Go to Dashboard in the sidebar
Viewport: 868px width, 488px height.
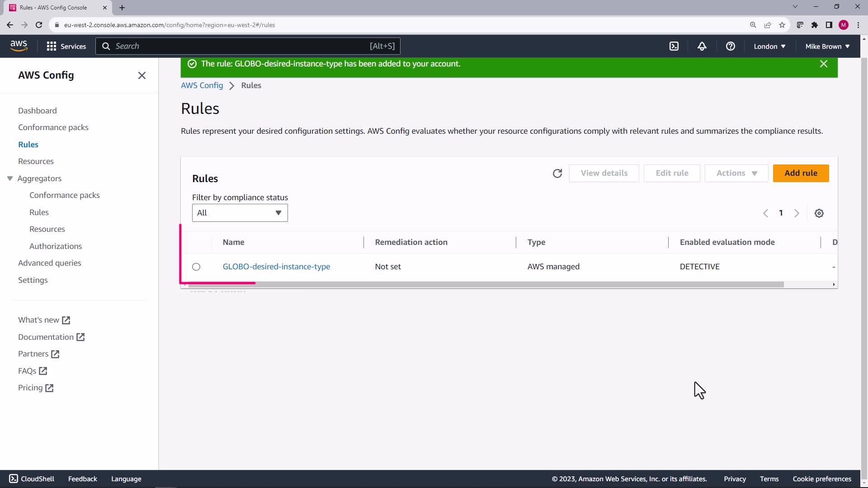coord(37,111)
